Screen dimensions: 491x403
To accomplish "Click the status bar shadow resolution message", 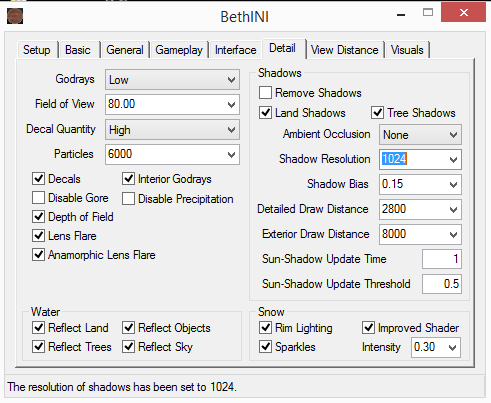I will [x=122, y=387].
